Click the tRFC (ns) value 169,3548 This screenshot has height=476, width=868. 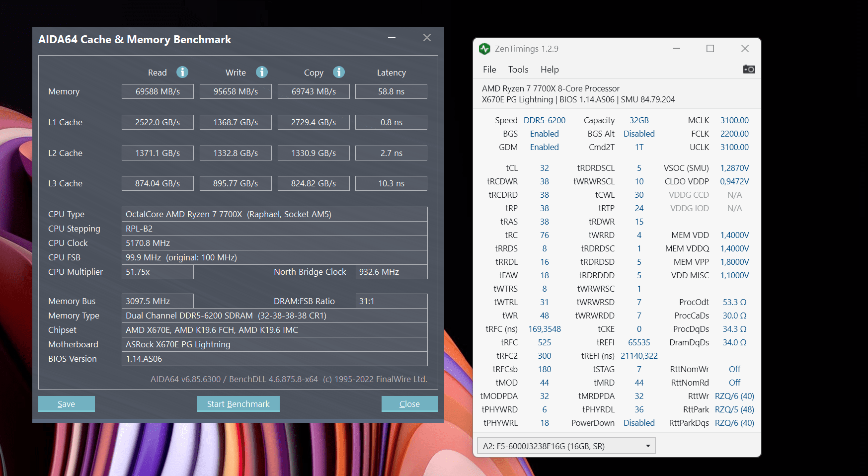(545, 329)
